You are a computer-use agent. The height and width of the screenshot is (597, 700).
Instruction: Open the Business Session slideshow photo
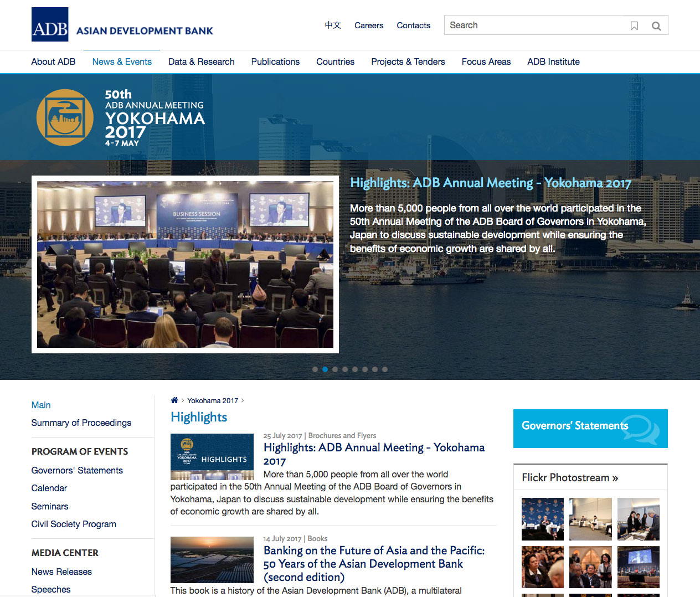tap(185, 264)
